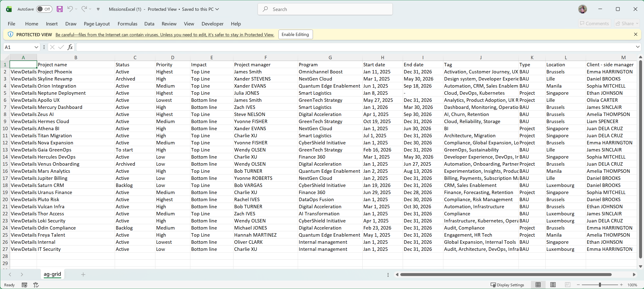Click the Enable Editing button
The image size is (644, 289).
[x=295, y=35]
